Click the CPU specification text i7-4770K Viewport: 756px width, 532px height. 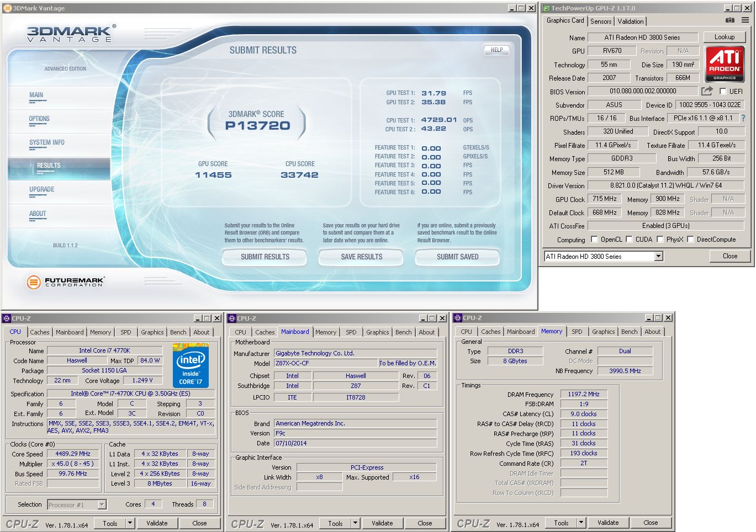130,393
